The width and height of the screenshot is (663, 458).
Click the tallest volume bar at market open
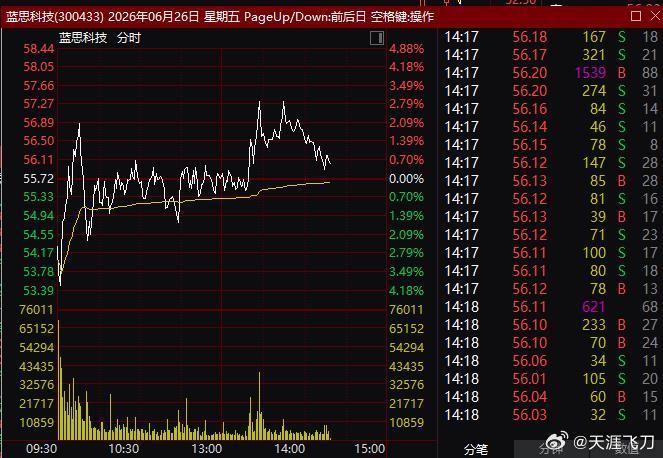[58, 380]
